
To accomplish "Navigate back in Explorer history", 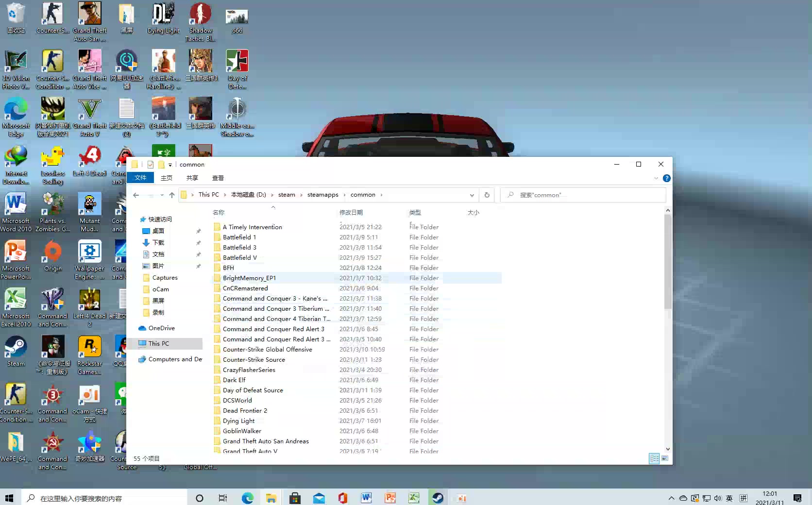I will tap(136, 195).
